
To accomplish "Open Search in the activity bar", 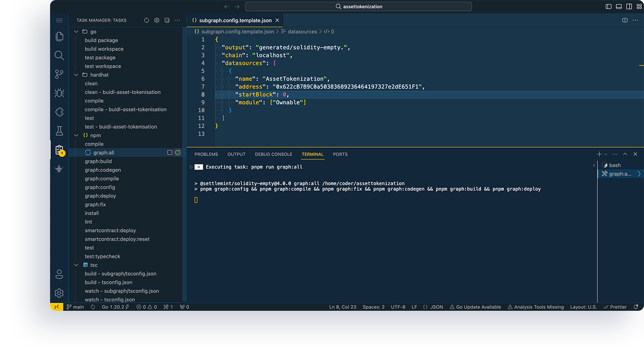I will point(59,56).
